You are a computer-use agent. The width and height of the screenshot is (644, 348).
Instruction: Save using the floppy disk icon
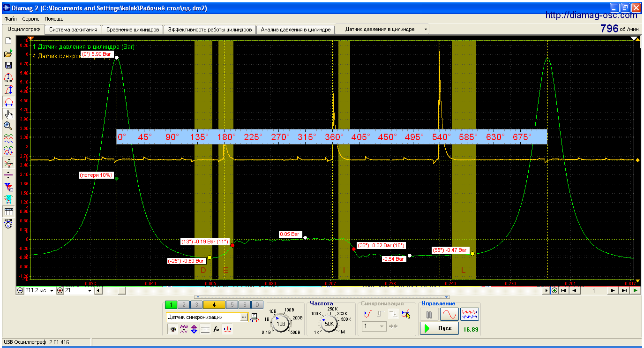click(x=8, y=65)
